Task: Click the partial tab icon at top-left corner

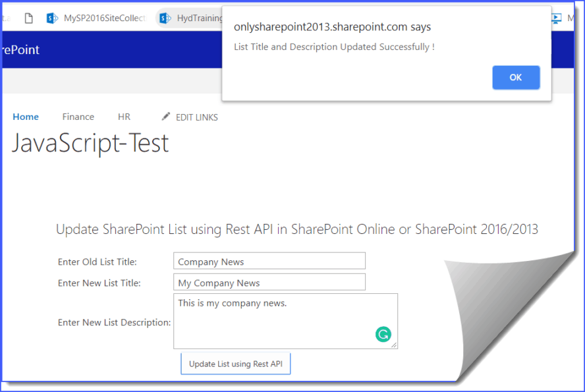Action: click(x=5, y=18)
